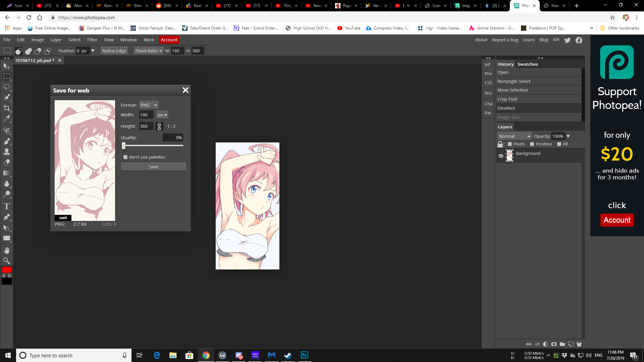Image resolution: width=644 pixels, height=362 pixels.
Task: Select the Hand tool
Action: pyautogui.click(x=7, y=250)
